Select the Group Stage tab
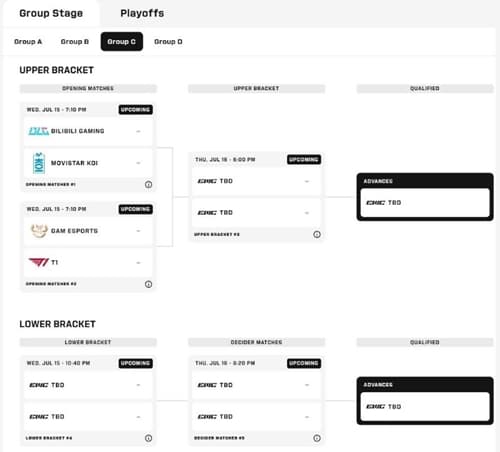Image resolution: width=500 pixels, height=452 pixels. tap(51, 13)
